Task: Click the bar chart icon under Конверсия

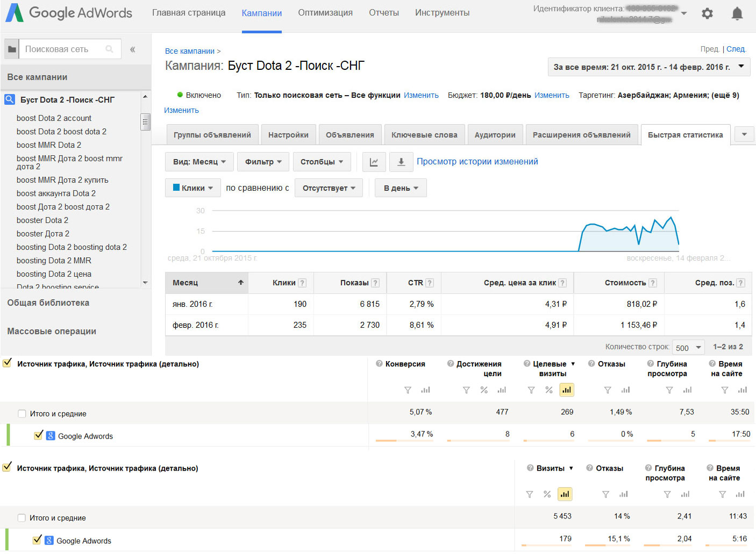Action: coord(425,390)
